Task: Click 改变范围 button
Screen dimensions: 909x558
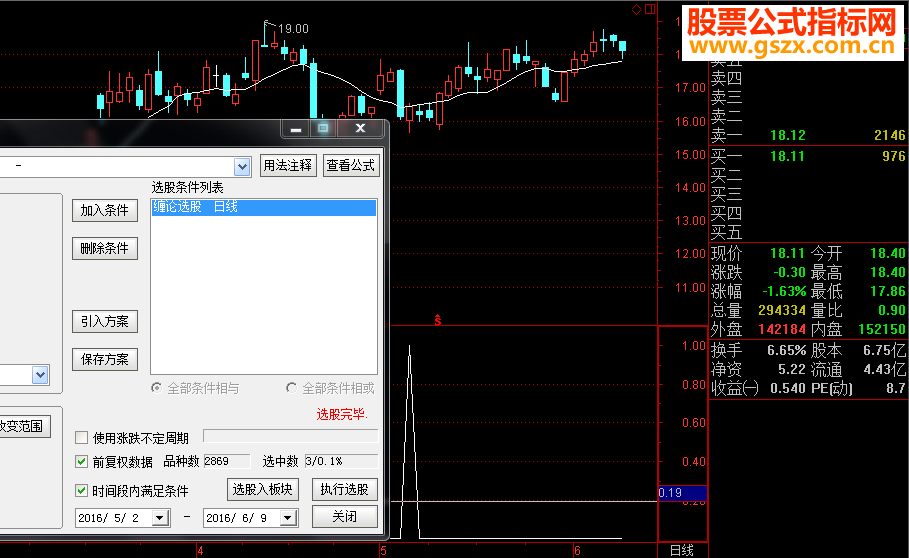Action: (x=24, y=426)
